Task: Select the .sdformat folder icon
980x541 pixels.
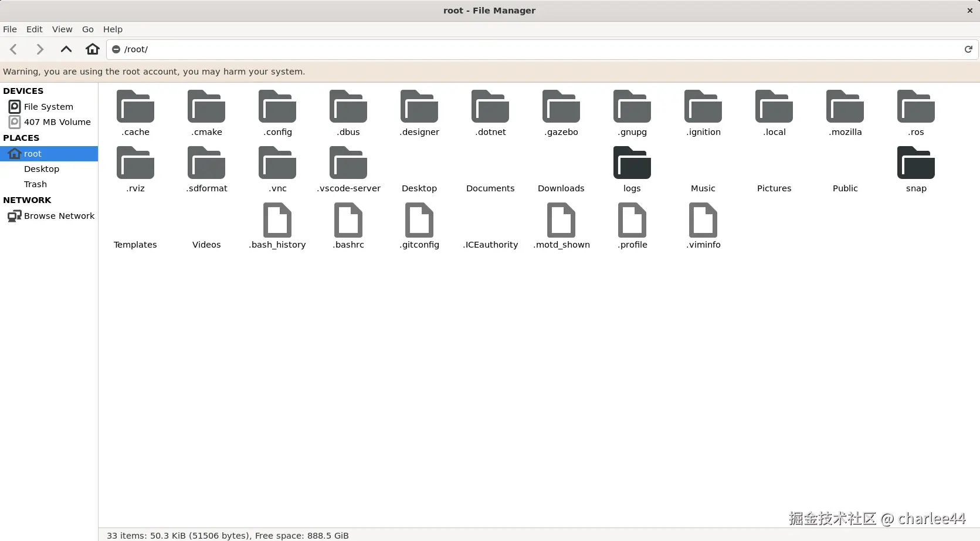Action: click(206, 163)
